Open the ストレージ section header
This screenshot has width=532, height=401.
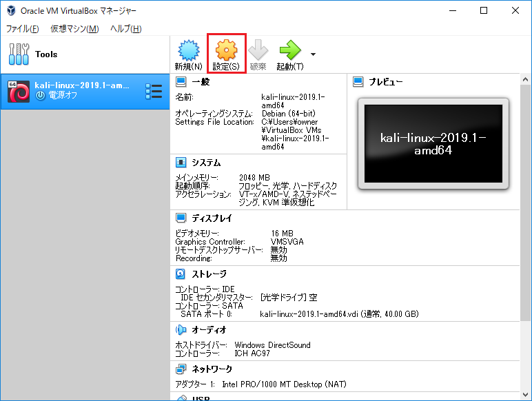pos(209,274)
